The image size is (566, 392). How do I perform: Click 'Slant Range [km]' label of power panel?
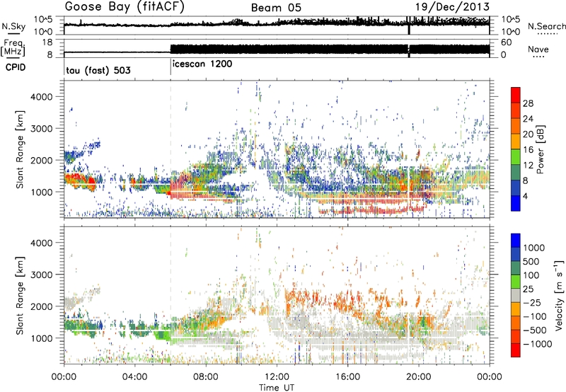pos(20,149)
